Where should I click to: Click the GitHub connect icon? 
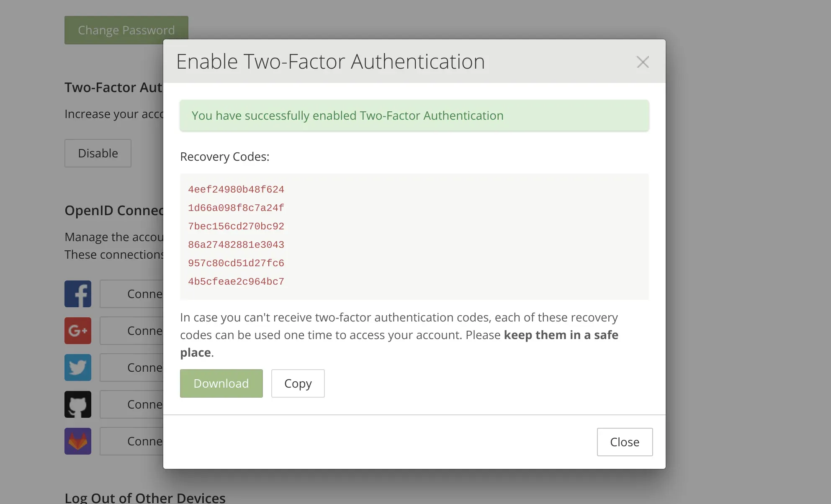(78, 404)
